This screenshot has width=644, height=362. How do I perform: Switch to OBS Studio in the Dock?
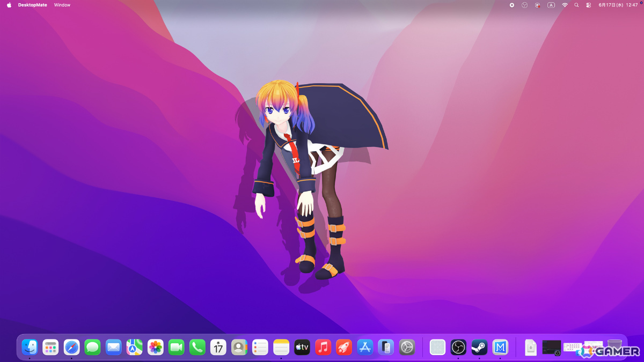(x=458, y=348)
